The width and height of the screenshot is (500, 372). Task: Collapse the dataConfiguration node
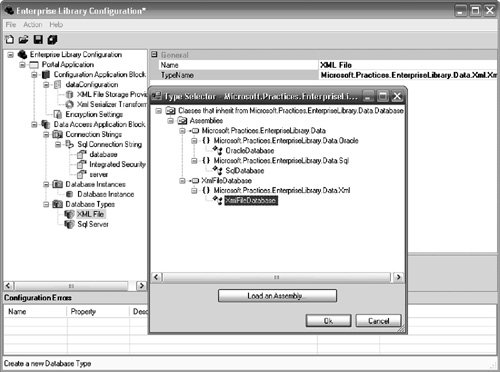click(46, 85)
